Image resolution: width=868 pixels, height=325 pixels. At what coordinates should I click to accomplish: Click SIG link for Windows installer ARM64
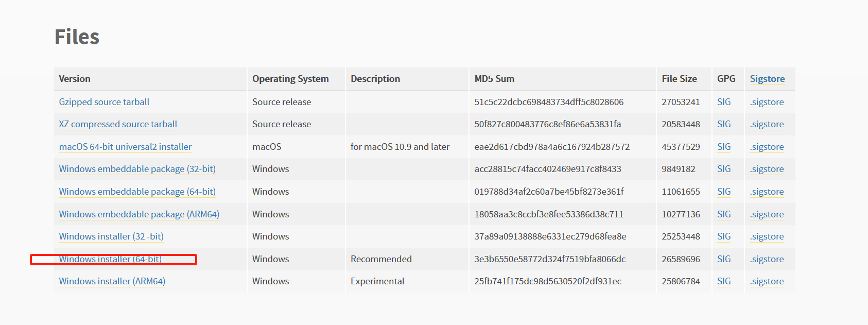[x=724, y=281]
